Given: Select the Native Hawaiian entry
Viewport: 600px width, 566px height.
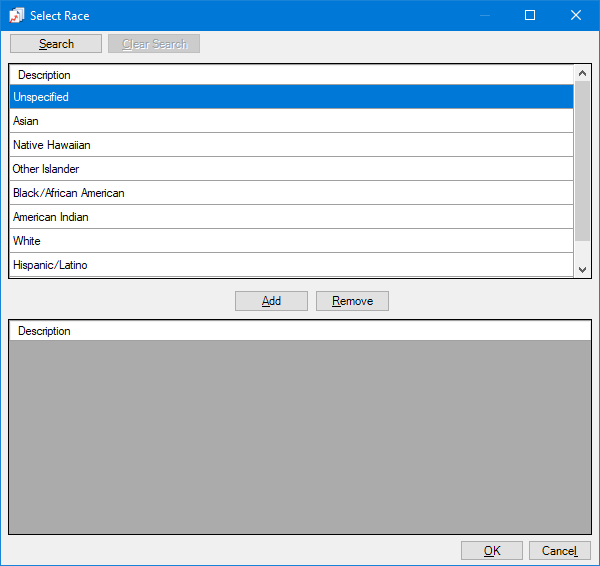Looking at the screenshot, I should (290, 145).
